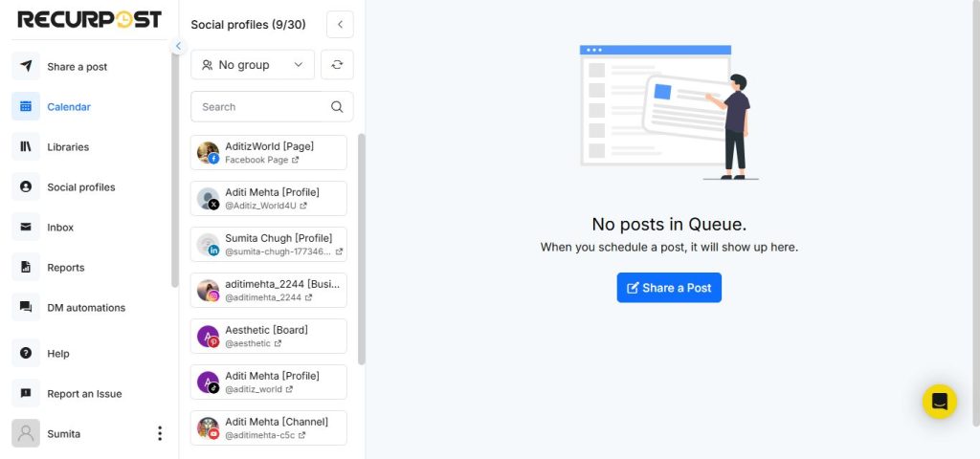The height and width of the screenshot is (459, 980).
Task: Click the Social profiles person icon
Action: click(26, 186)
